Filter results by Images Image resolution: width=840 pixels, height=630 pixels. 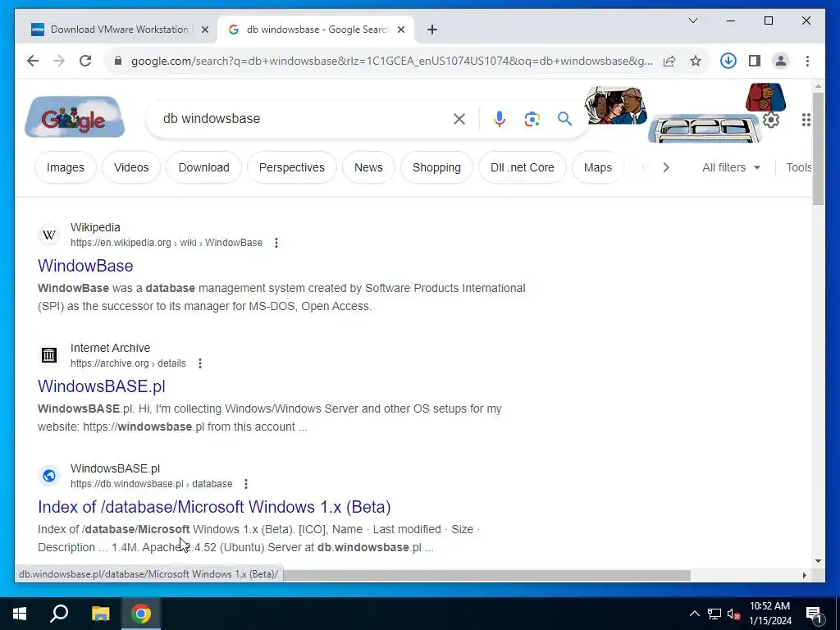click(x=66, y=167)
